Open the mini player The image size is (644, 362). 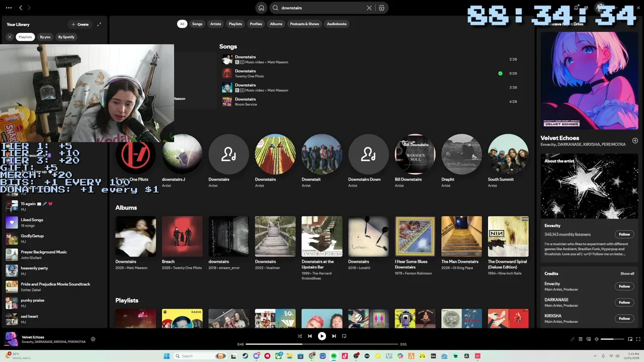point(630,339)
